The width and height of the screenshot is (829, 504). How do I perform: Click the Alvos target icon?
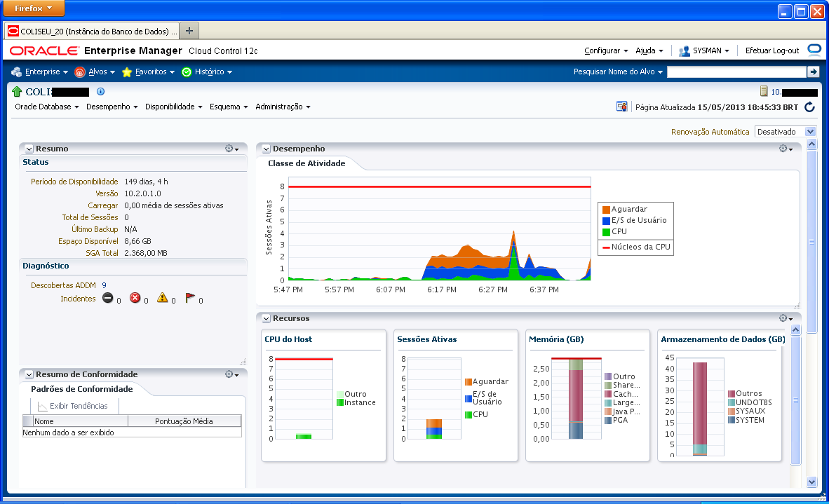tap(80, 71)
